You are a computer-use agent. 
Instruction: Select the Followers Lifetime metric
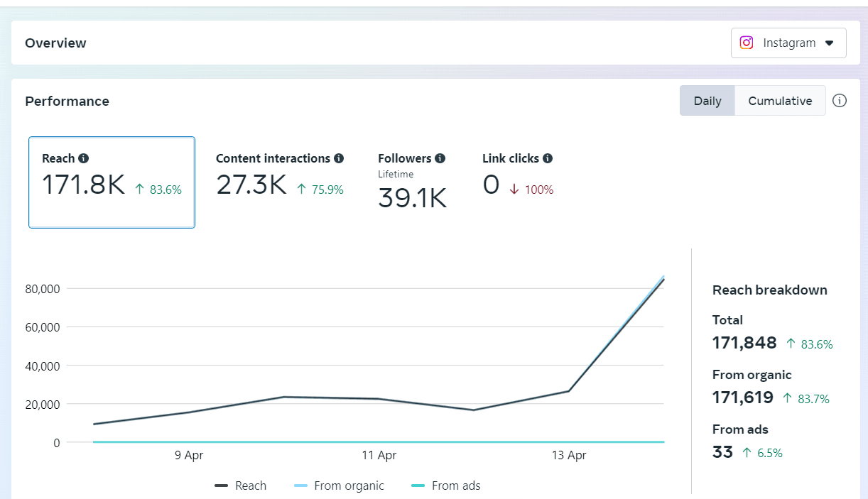tap(412, 182)
